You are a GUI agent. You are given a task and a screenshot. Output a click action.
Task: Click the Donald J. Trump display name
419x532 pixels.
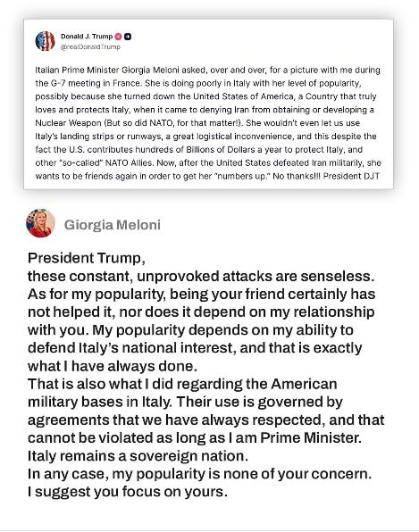(87, 37)
